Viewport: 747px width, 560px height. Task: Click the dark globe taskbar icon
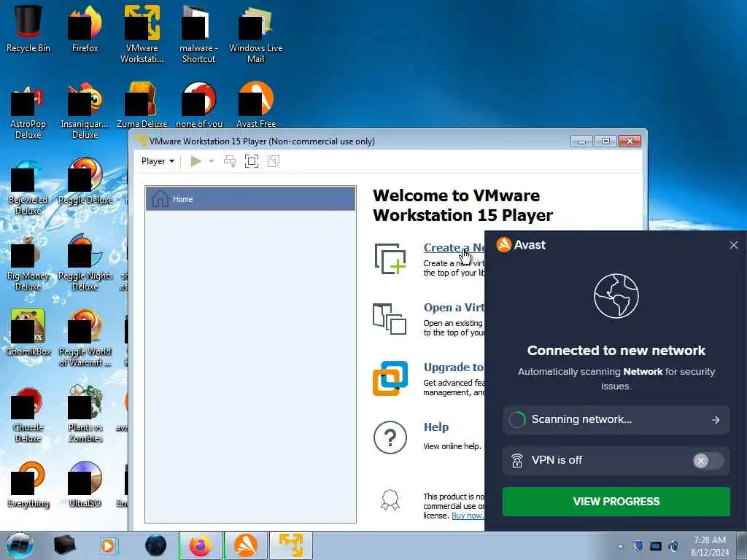coord(156,545)
